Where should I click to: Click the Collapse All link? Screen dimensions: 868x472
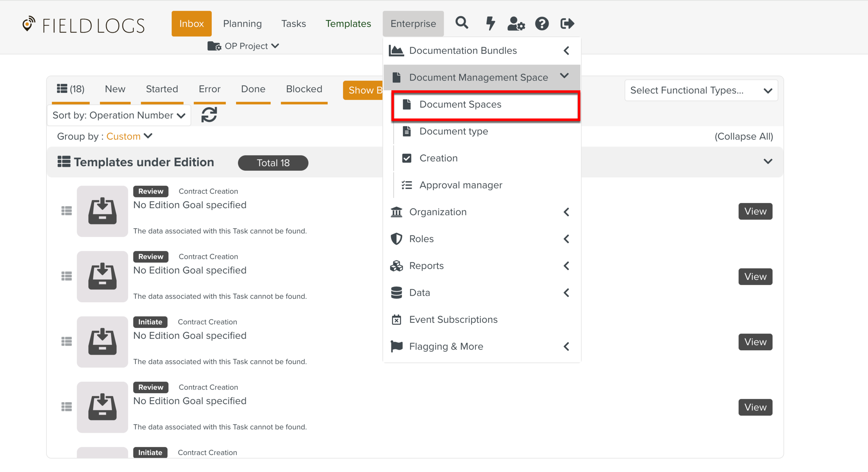[743, 136]
